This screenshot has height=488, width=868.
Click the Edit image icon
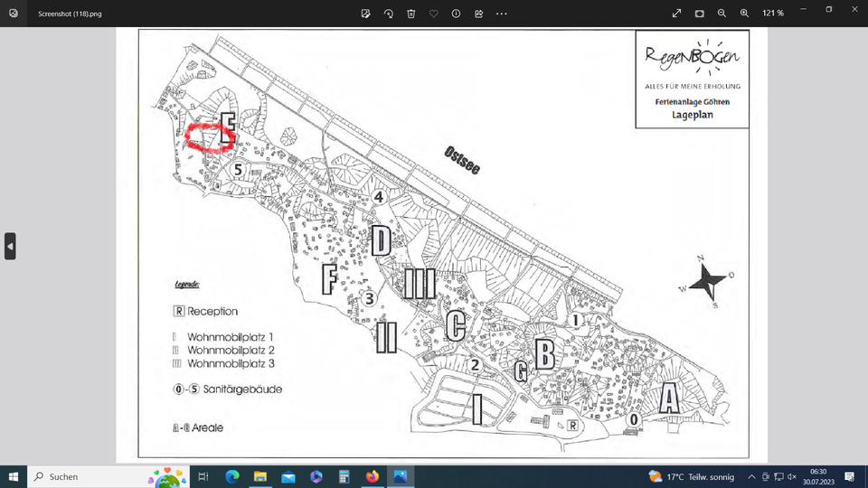click(366, 14)
